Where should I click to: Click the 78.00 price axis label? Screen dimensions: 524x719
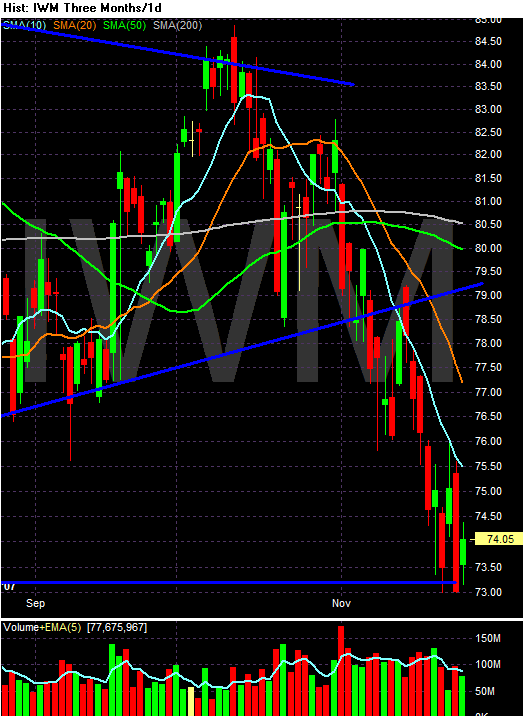(488, 343)
